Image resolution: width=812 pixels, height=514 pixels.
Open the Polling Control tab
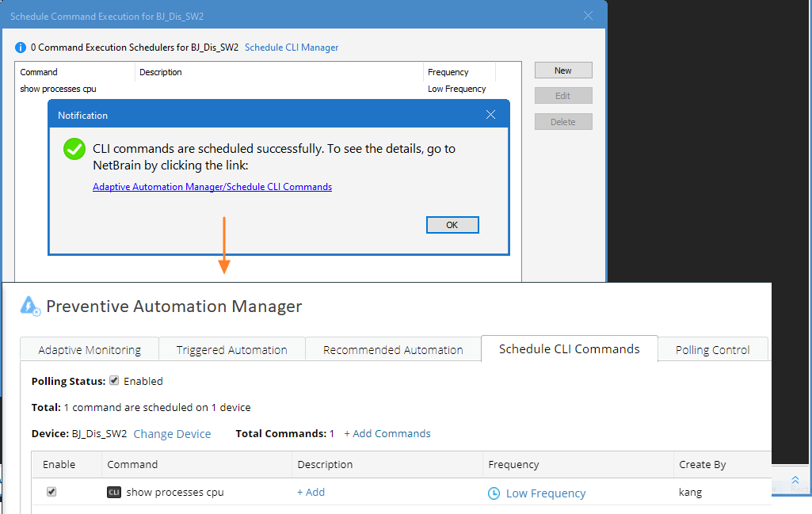point(712,349)
